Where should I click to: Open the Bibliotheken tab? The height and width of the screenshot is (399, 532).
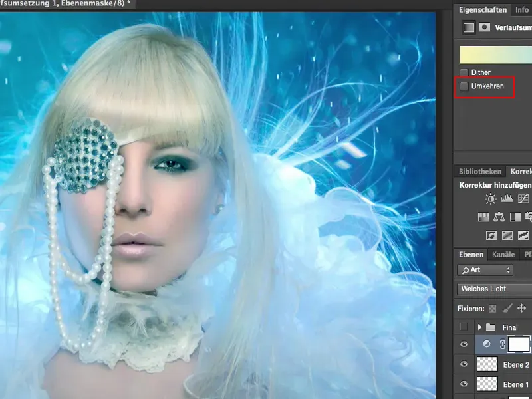click(x=479, y=172)
